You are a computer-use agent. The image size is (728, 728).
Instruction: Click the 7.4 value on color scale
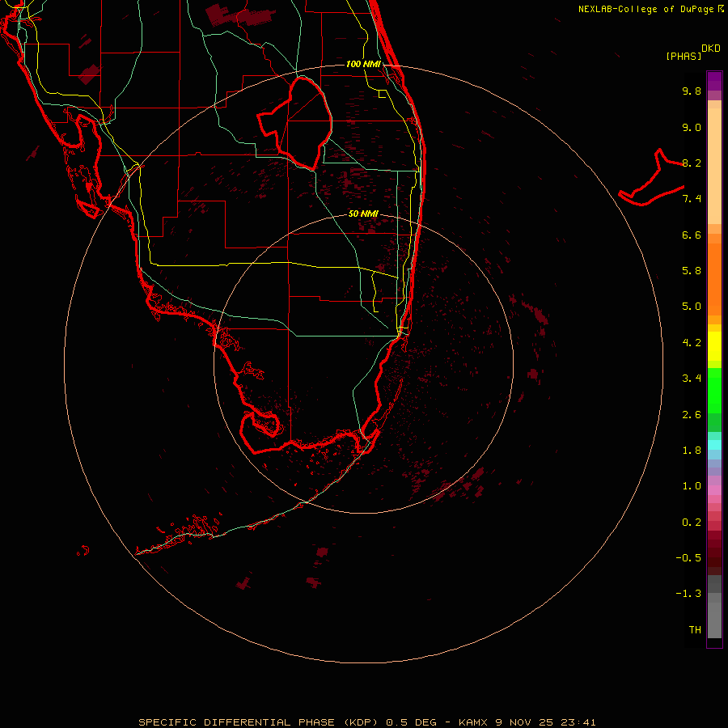click(692, 199)
